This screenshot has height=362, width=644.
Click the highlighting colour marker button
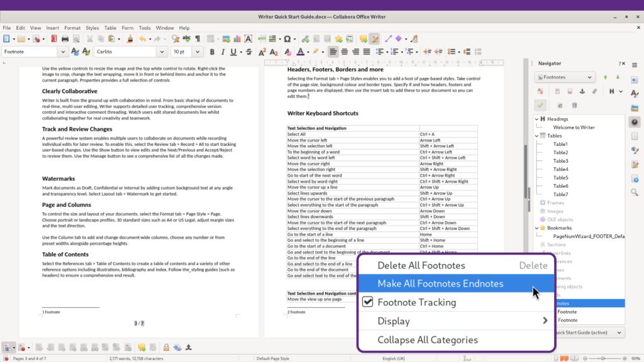(316, 52)
